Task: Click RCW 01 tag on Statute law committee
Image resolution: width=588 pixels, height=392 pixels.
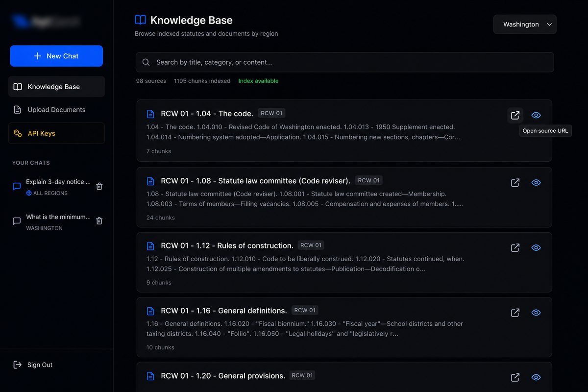Action: pos(368,180)
